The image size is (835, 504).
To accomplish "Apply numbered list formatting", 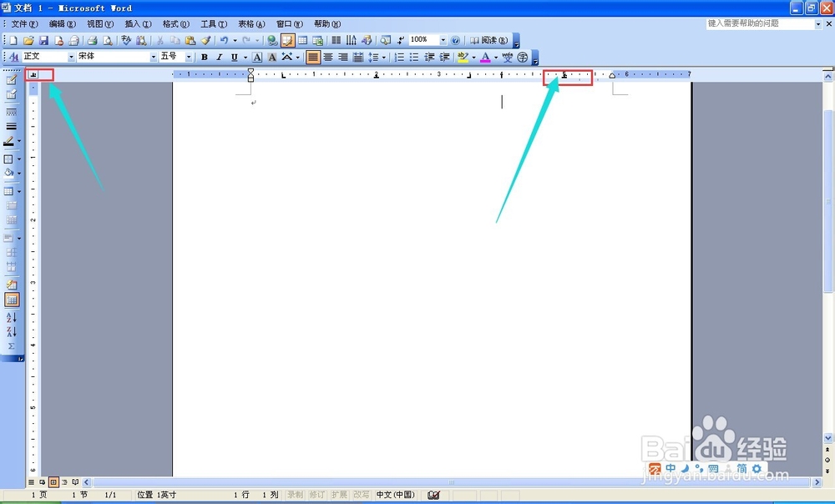I will pyautogui.click(x=399, y=57).
